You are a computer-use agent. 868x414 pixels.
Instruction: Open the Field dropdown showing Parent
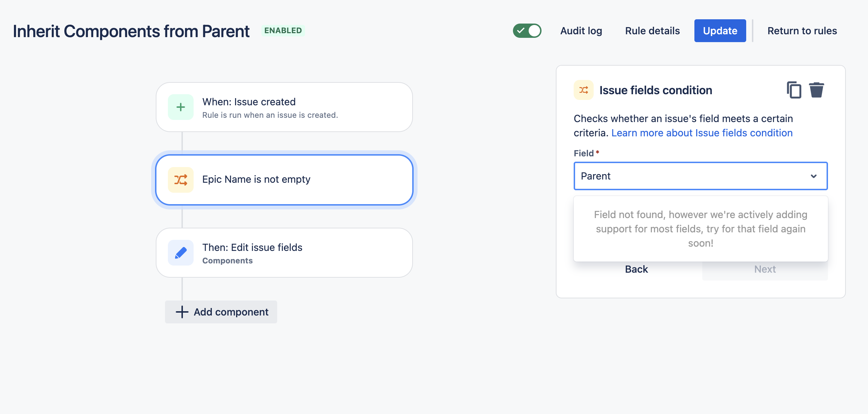coord(700,176)
